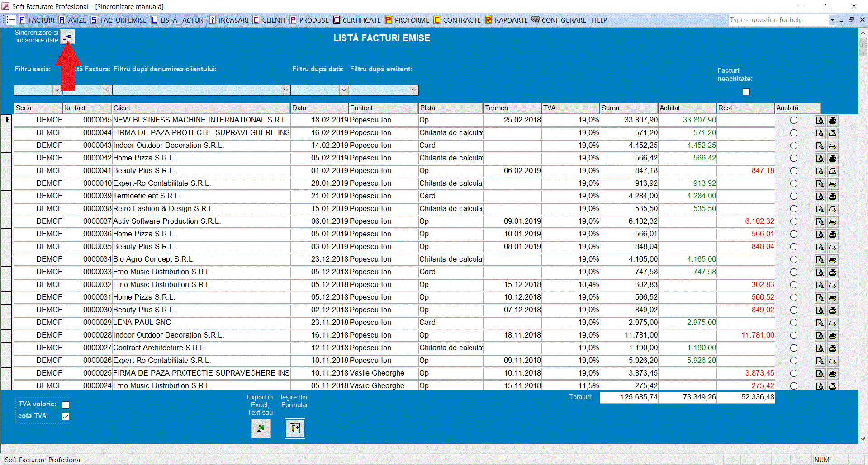This screenshot has height=465, width=868.
Task: Print invoice 0000029 printer icon
Action: pos(832,323)
